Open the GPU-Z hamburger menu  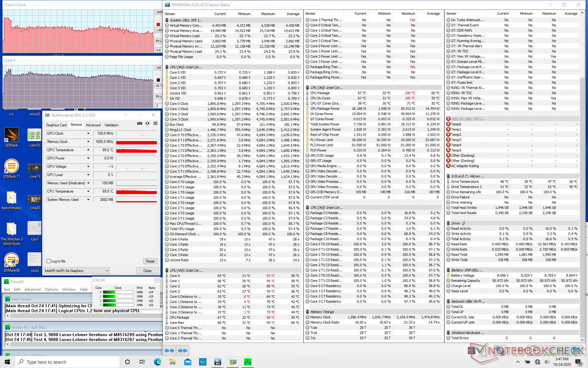click(x=155, y=123)
